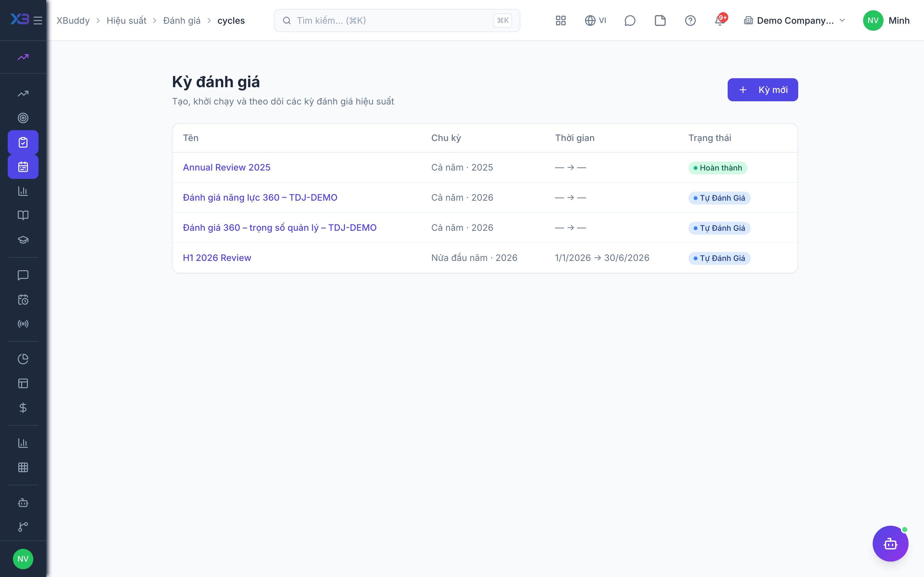
Task: Expand the Demo Company dropdown
Action: (x=795, y=20)
